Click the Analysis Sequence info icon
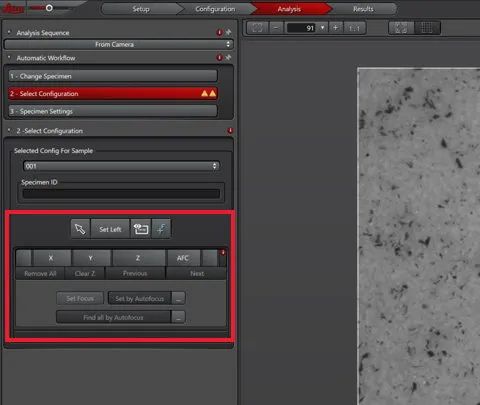This screenshot has width=480, height=405. [x=219, y=32]
